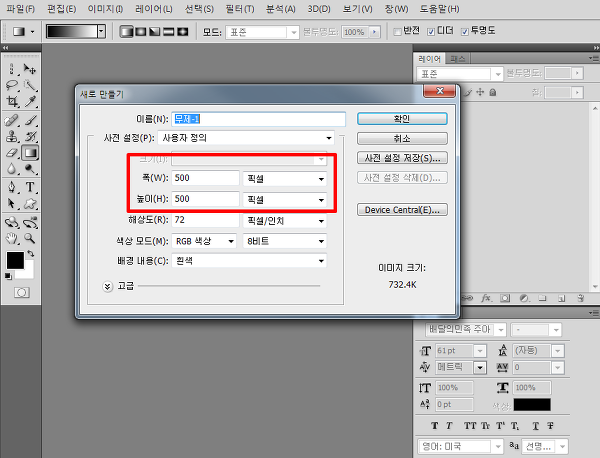This screenshot has height=458, width=600.
Task: Click the 확인 button
Action: [402, 119]
